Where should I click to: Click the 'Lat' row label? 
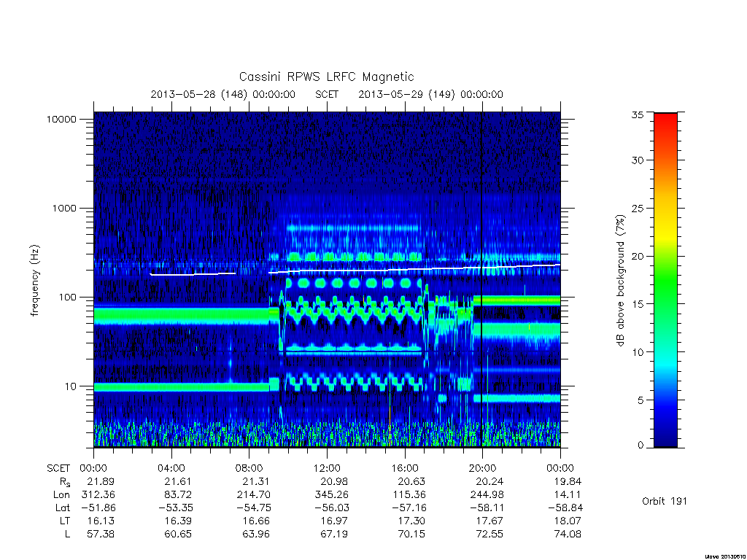tap(63, 507)
